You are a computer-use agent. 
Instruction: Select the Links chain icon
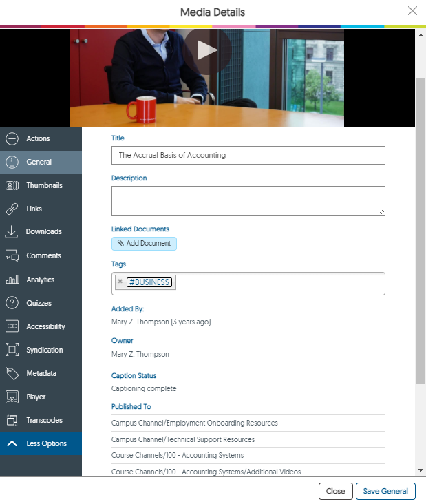pyautogui.click(x=12, y=209)
